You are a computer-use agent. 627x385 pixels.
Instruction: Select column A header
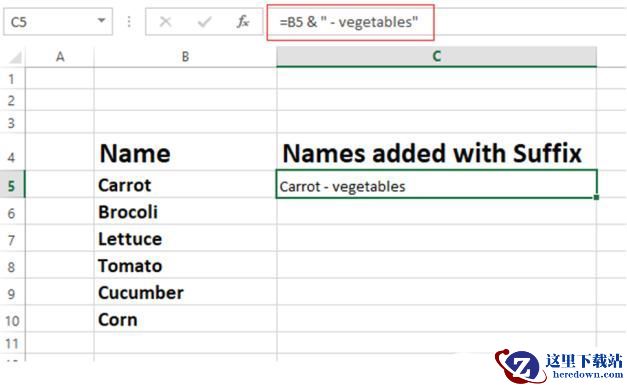click(60, 57)
